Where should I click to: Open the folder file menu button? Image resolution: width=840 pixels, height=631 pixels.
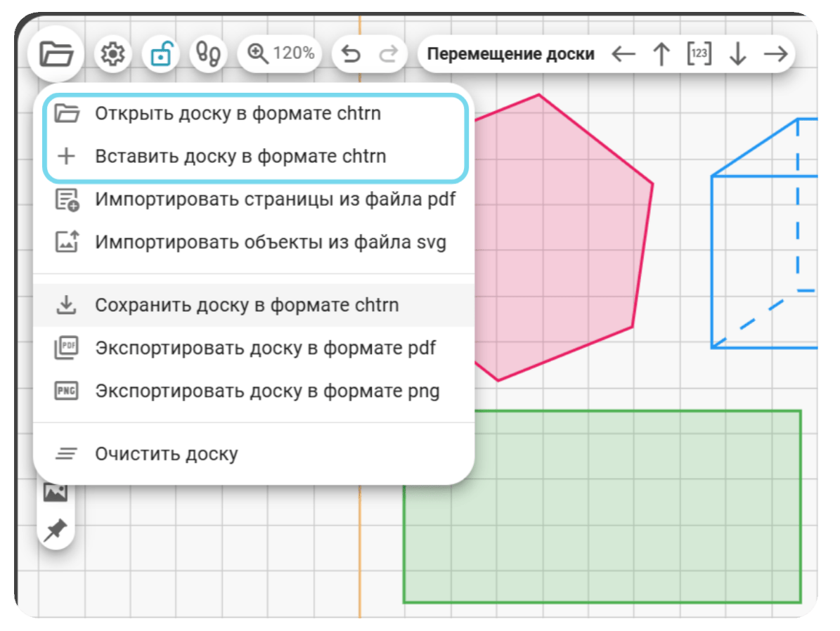(56, 53)
